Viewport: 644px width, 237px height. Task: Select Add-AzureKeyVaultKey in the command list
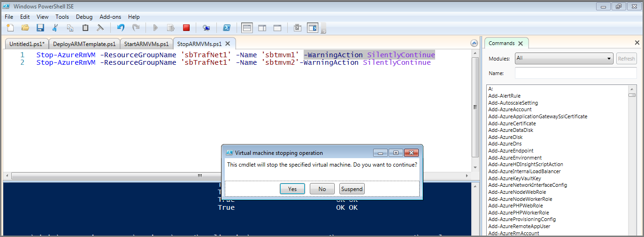click(x=514, y=178)
